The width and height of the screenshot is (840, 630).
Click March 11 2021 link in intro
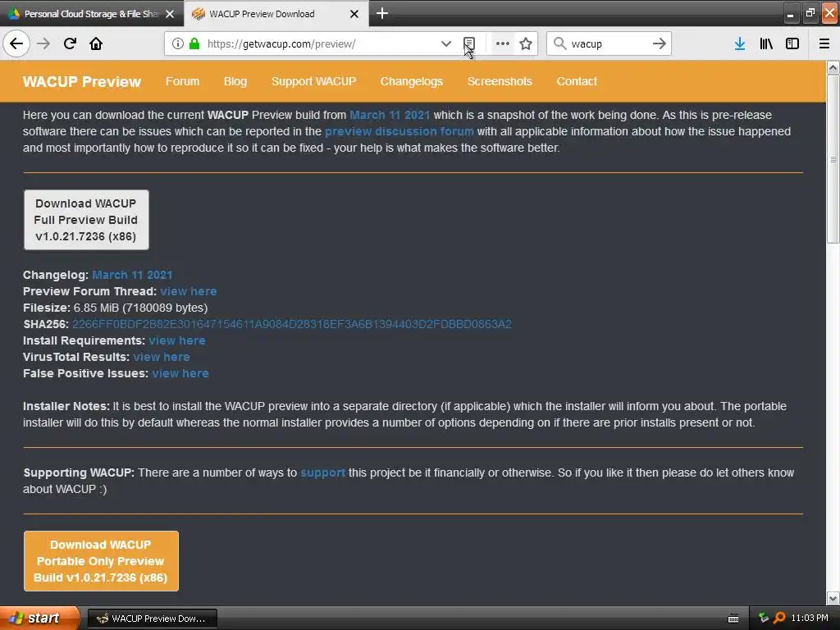[390, 115]
